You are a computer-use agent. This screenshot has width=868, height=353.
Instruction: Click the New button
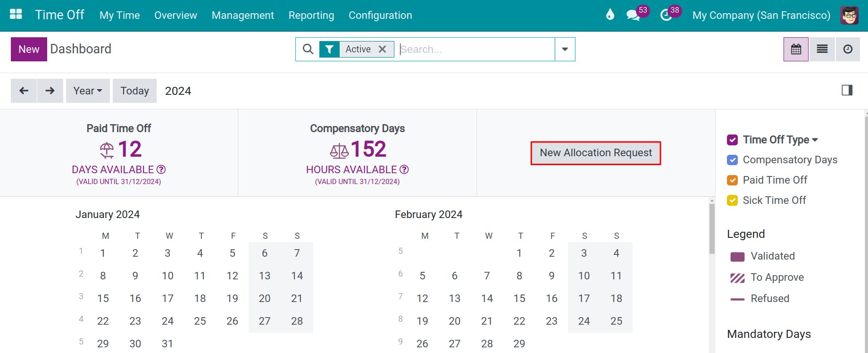(x=29, y=49)
